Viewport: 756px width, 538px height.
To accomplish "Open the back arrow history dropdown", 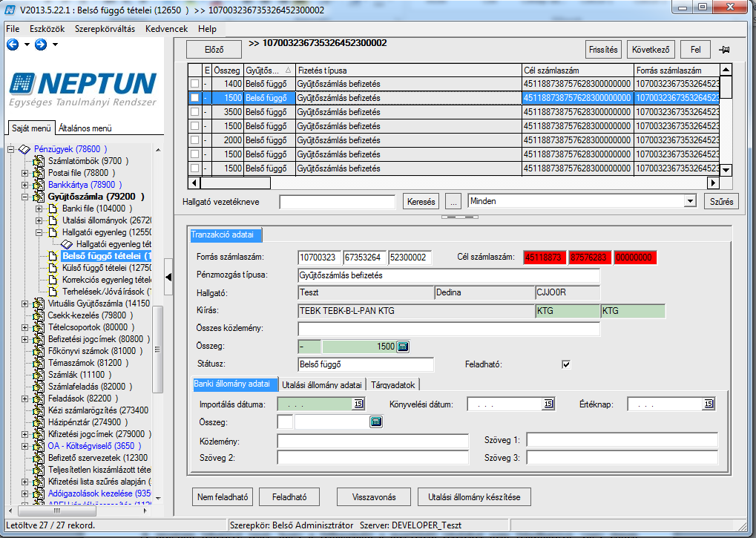I will click(27, 45).
